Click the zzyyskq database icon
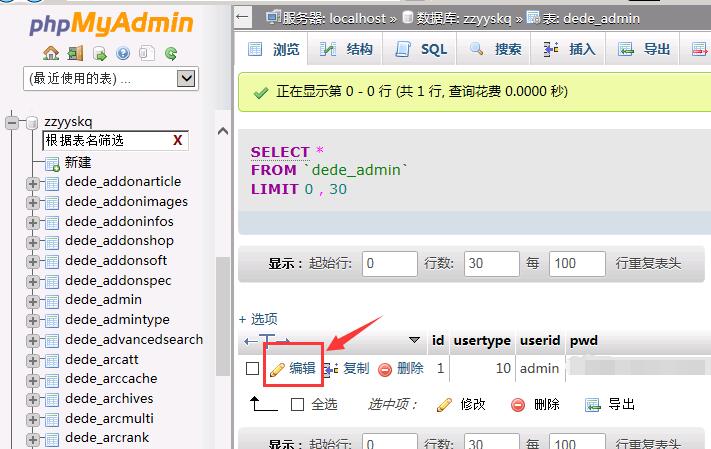The height and width of the screenshot is (449, 711). 32,122
